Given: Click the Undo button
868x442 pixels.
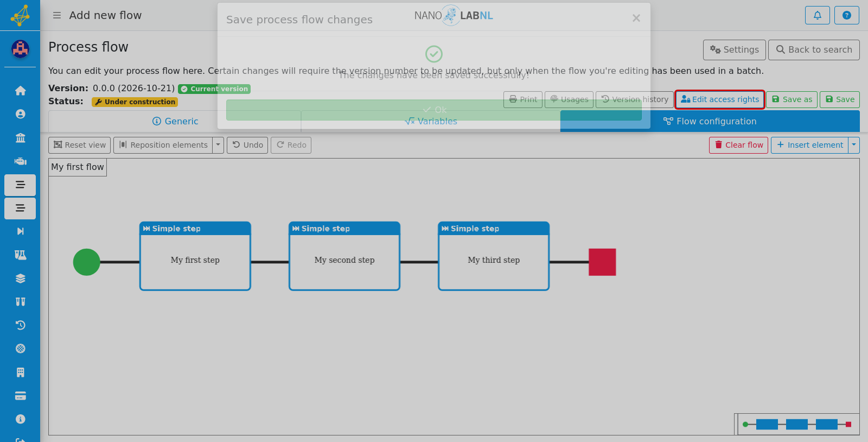Looking at the screenshot, I should pos(247,145).
